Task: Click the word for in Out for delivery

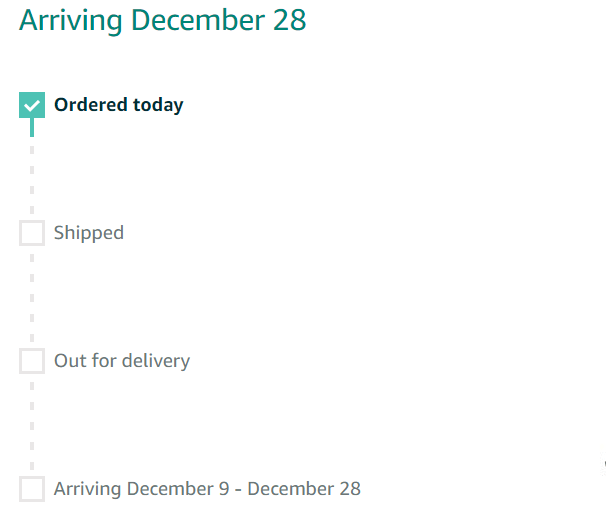Action: click(103, 361)
